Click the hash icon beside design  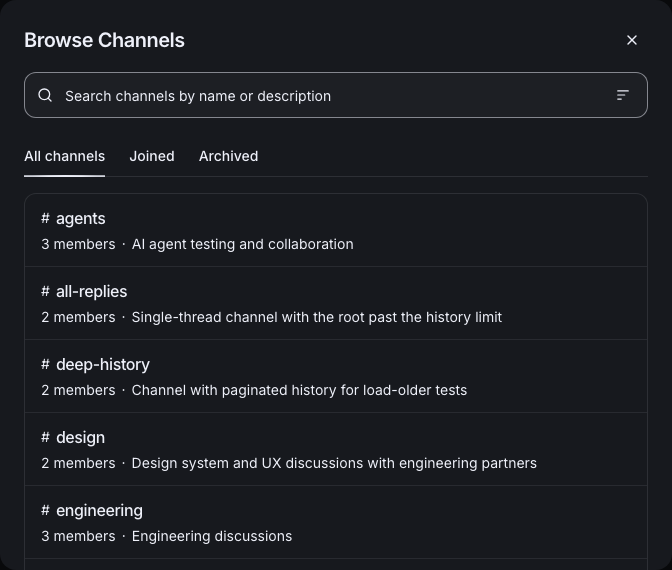(x=45, y=437)
